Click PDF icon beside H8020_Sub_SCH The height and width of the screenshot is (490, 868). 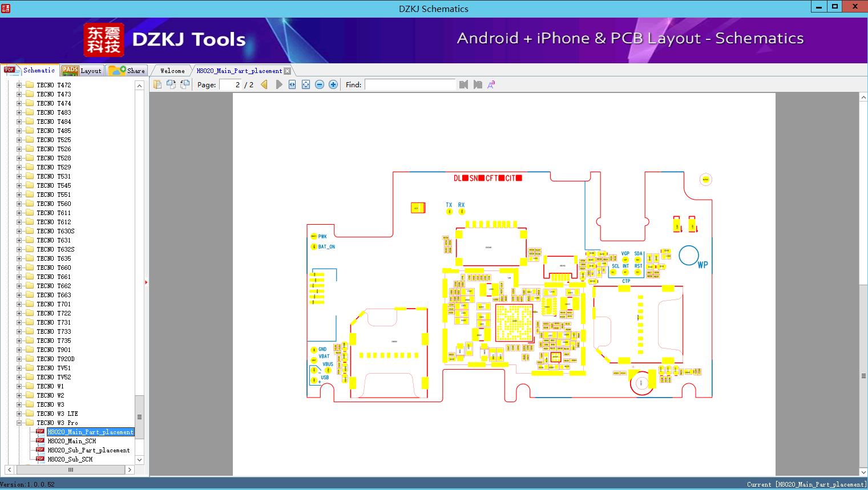pos(40,459)
